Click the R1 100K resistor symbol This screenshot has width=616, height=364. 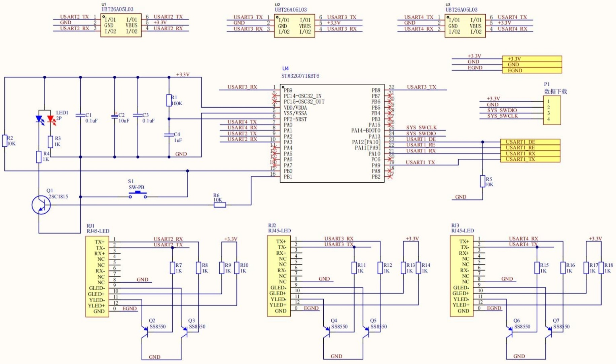169,100
